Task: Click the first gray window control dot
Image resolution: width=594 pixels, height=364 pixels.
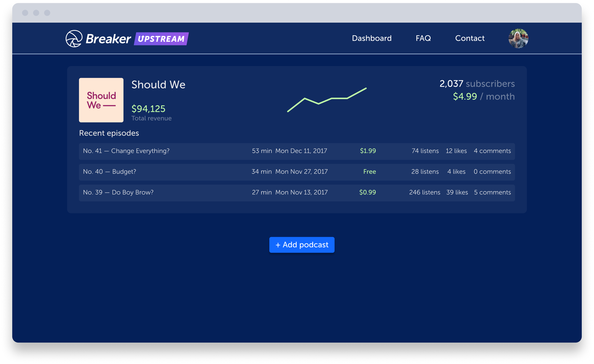Action: [25, 13]
